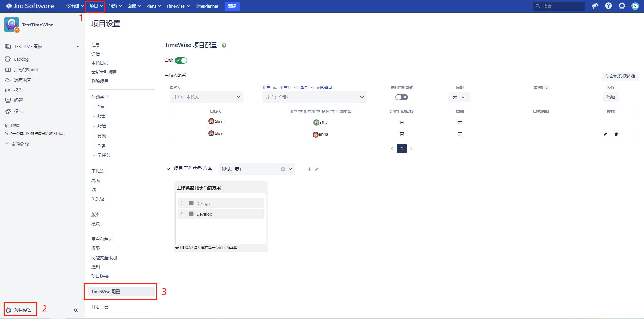Viewport: 644px width, 319px height.
Task: Tick the Design work type checkbox
Action: [191, 203]
